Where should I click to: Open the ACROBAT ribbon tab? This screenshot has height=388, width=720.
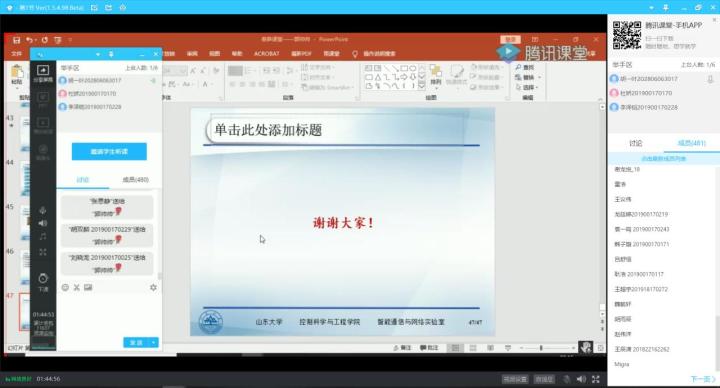coord(267,54)
